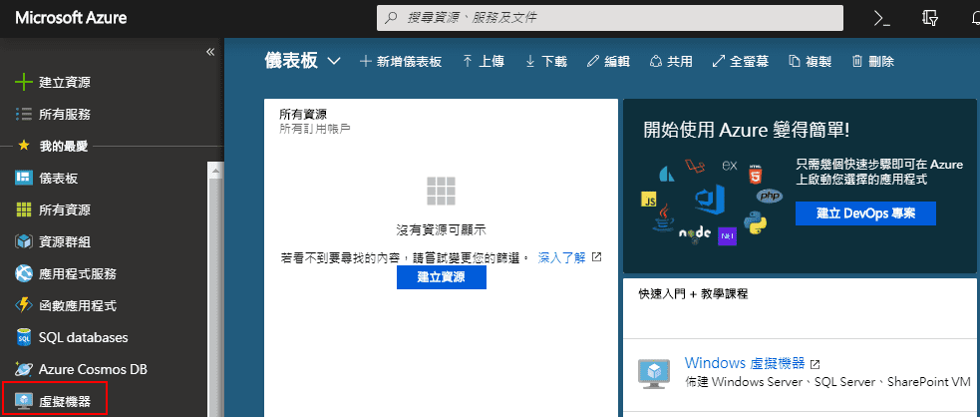The width and height of the screenshot is (980, 417).
Task: Select 所有服務 label in the sidebar
Action: [x=65, y=115]
